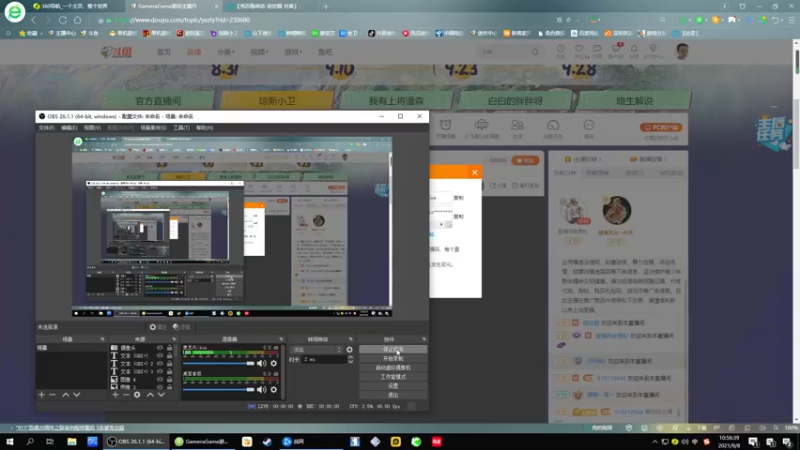Screen dimensions: 800x450
Task: Click 启动虚拟摄像机 button in OBS
Action: [393, 367]
